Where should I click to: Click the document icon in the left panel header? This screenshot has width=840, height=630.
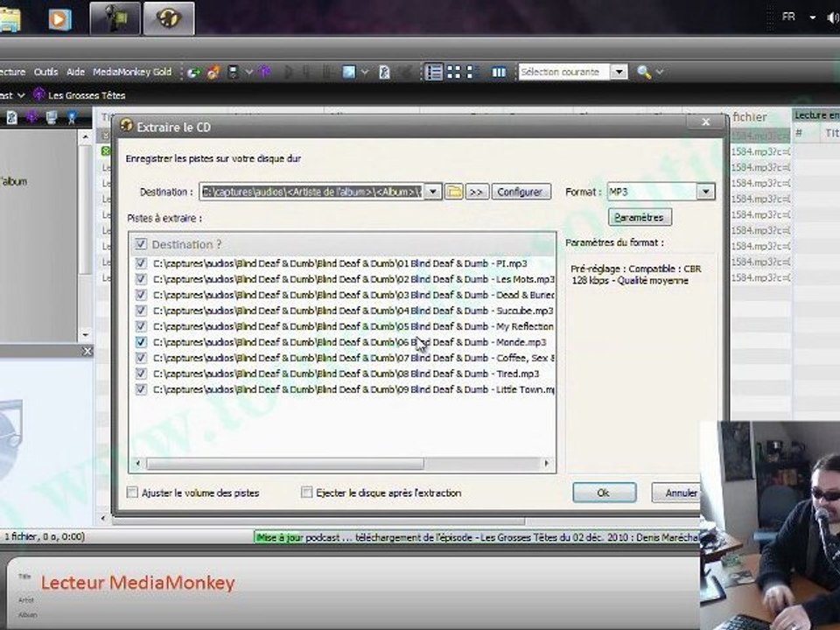(x=11, y=117)
